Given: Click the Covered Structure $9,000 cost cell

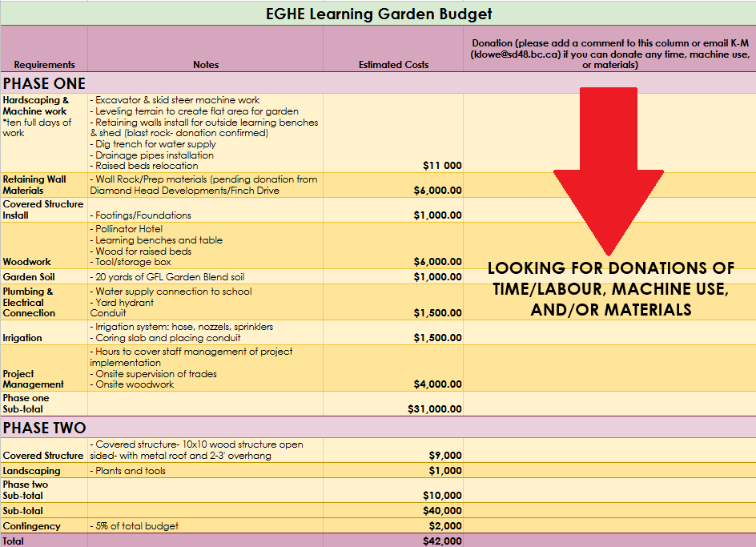Looking at the screenshot, I should point(444,456).
